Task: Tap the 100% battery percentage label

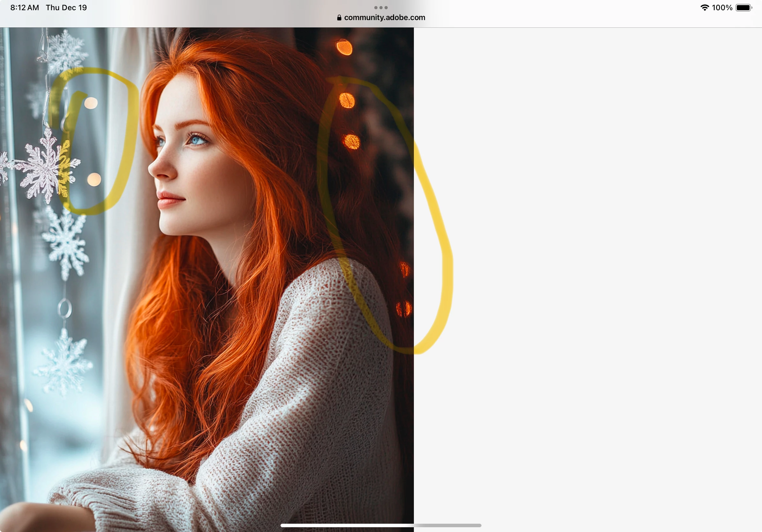Action: point(722,7)
